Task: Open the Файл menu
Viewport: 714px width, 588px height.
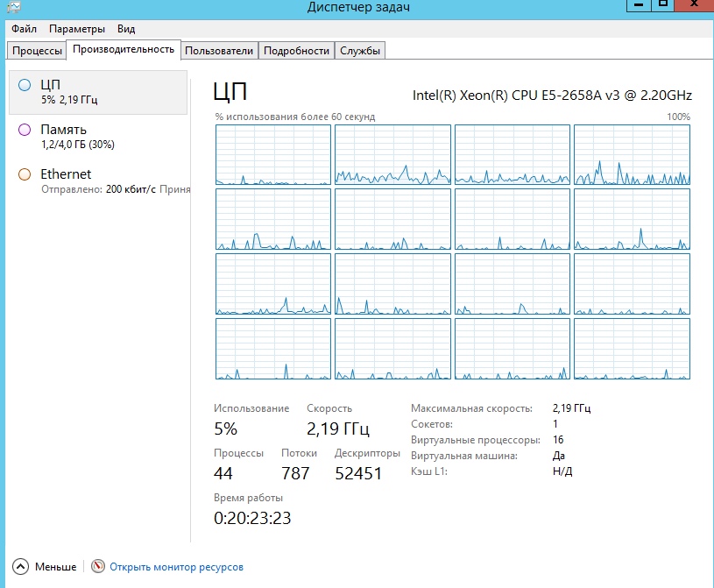Action: (x=24, y=29)
